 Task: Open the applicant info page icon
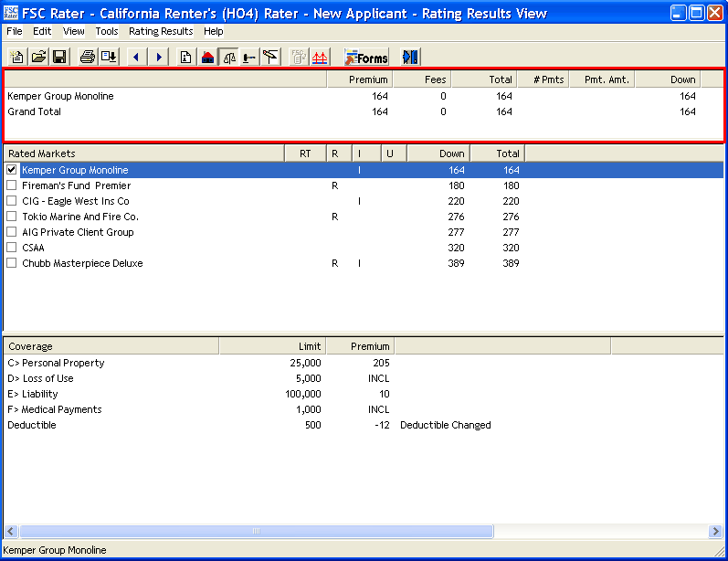(185, 58)
